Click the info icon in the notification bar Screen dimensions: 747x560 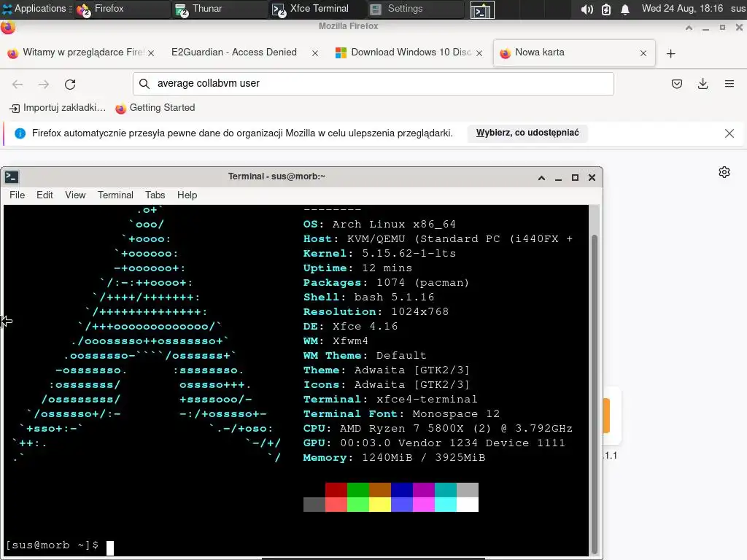point(20,133)
